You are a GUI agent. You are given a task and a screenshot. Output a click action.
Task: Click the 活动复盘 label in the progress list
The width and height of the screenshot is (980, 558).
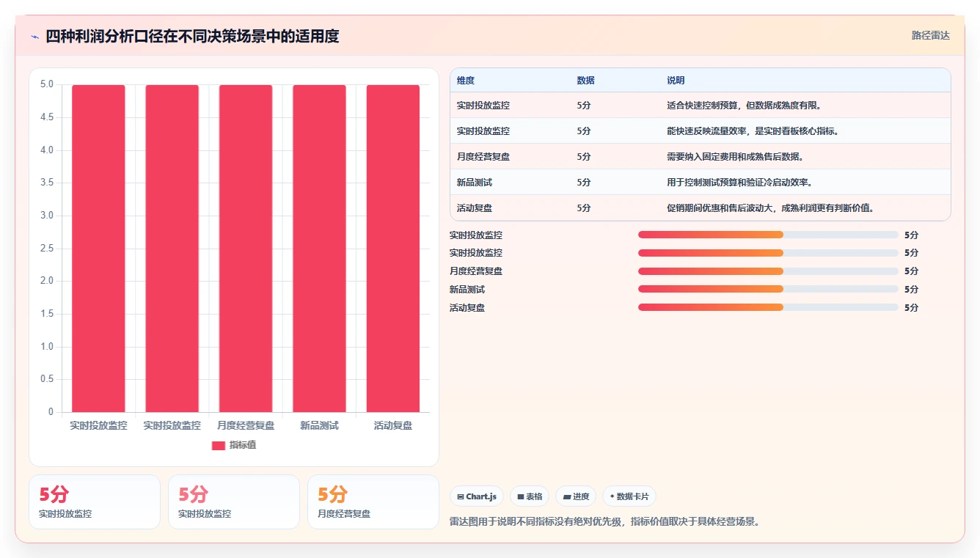(467, 308)
